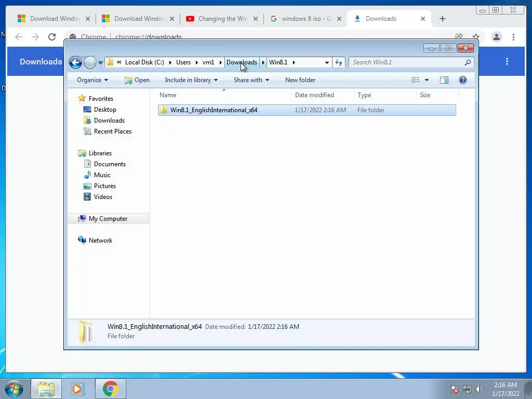Navigate to Downloads via address breadcrumb

(242, 62)
